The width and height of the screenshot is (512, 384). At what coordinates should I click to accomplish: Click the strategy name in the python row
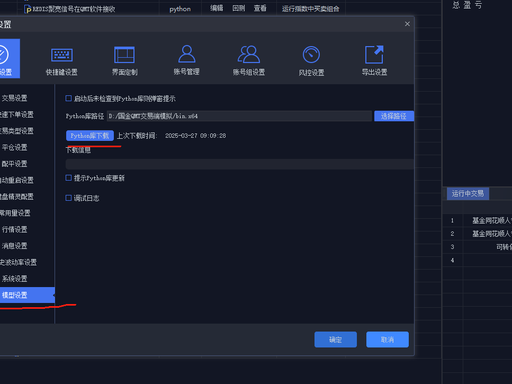[74, 9]
